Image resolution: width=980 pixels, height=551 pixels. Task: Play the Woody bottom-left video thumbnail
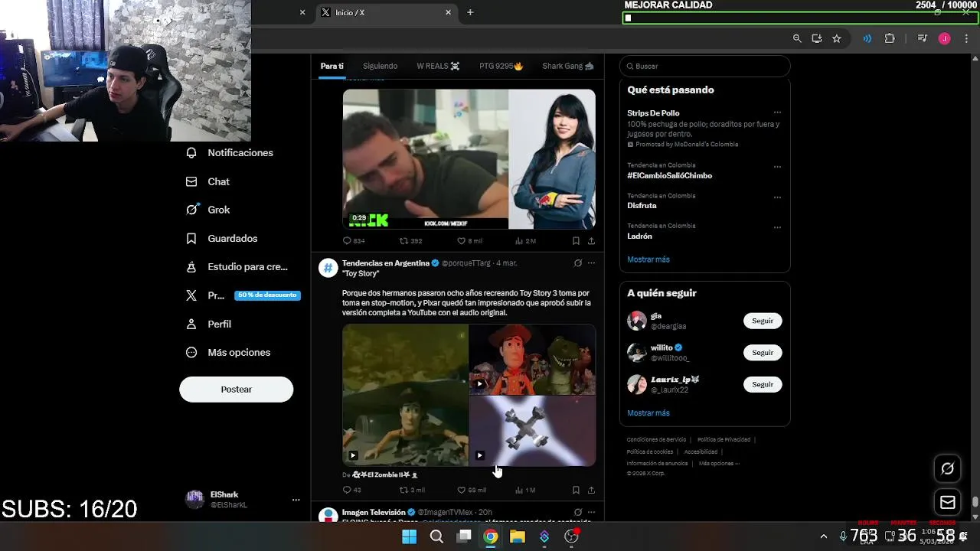pos(405,396)
